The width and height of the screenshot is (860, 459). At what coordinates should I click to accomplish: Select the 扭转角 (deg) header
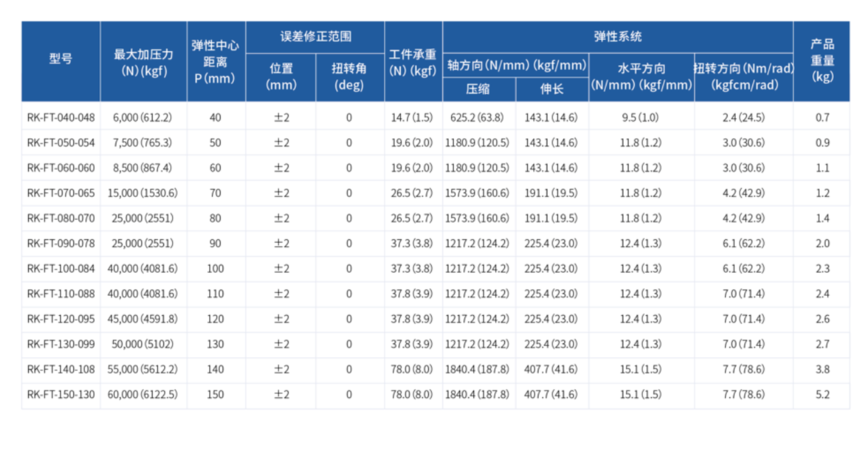tap(349, 76)
